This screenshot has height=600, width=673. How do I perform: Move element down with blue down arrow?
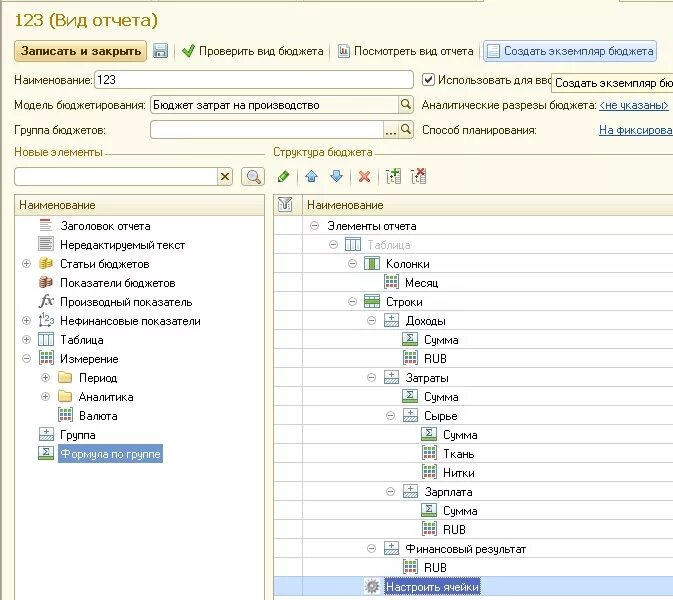point(336,176)
